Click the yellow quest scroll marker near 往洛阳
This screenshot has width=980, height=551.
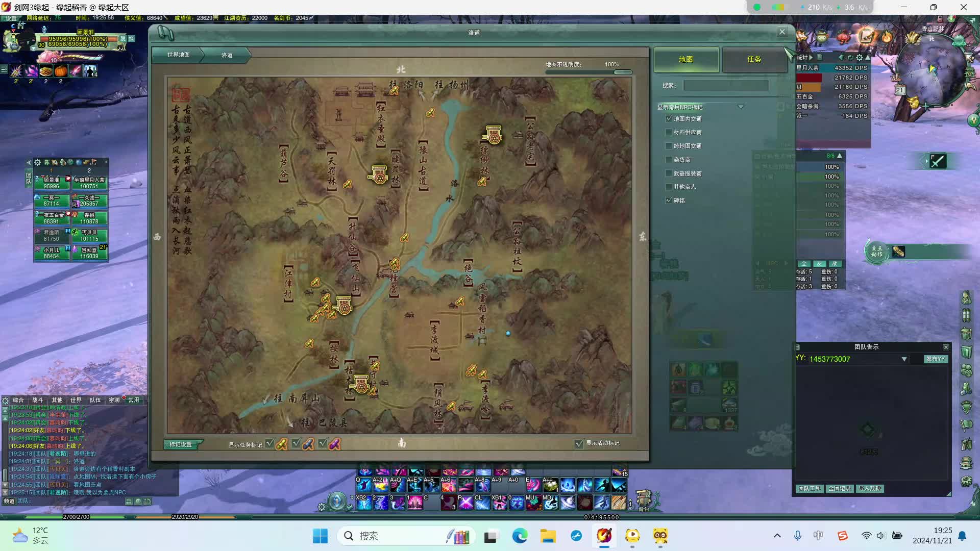tap(394, 90)
